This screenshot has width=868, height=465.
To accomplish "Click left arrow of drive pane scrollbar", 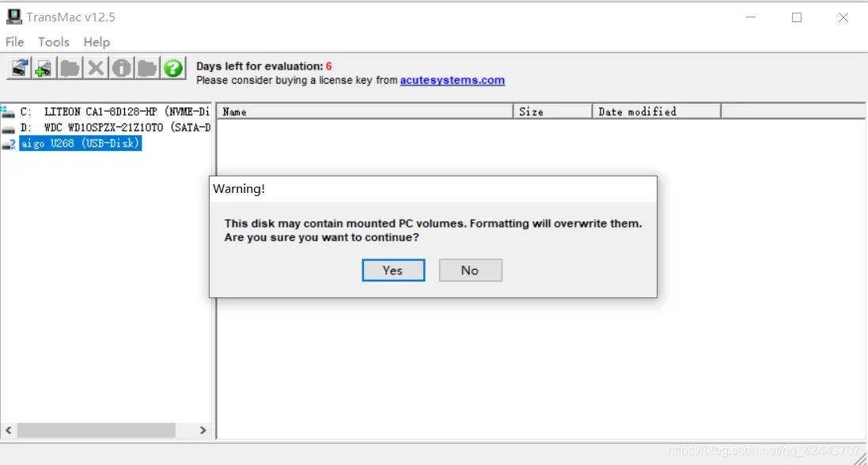I will [8, 430].
